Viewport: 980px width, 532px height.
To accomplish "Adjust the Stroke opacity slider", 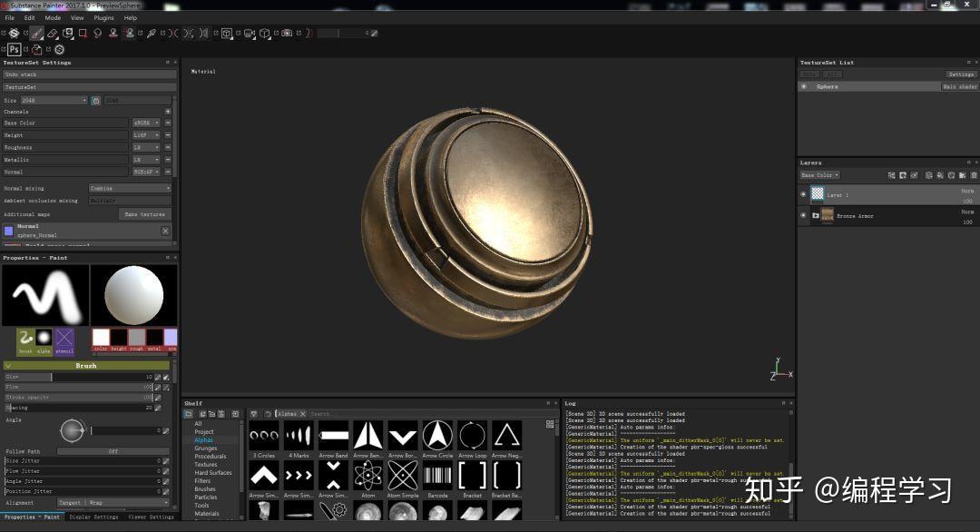I will [x=79, y=397].
